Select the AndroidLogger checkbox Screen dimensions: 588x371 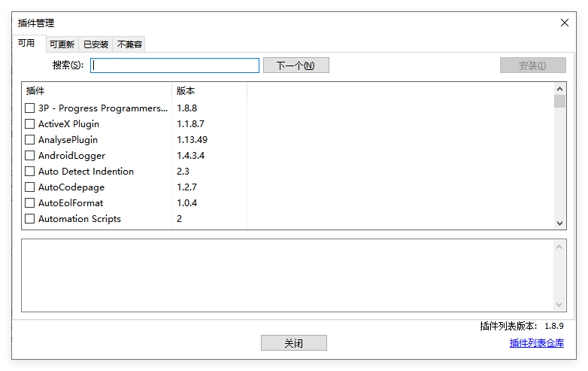click(29, 155)
